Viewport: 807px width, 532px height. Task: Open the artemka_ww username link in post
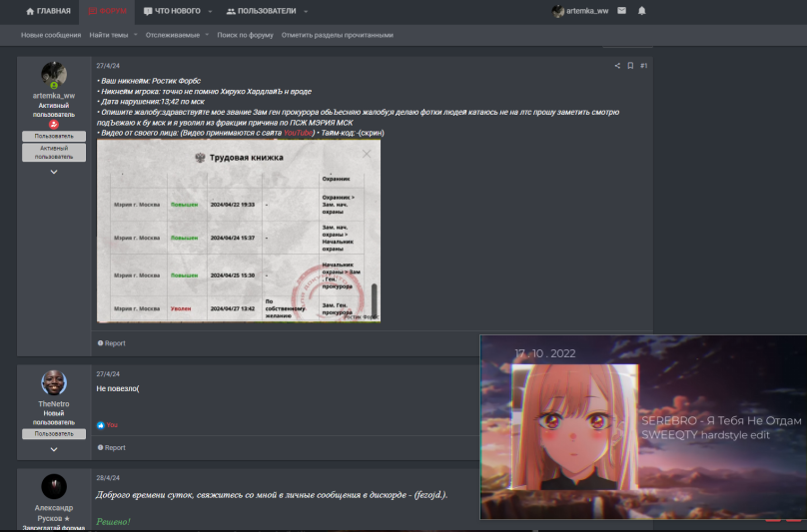tap(54, 96)
